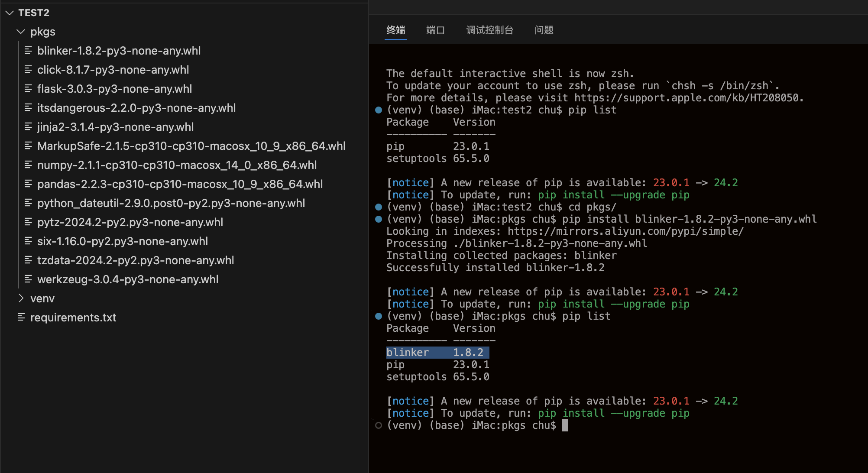Select the 终端 tab
Image resolution: width=868 pixels, height=473 pixels.
tap(395, 30)
